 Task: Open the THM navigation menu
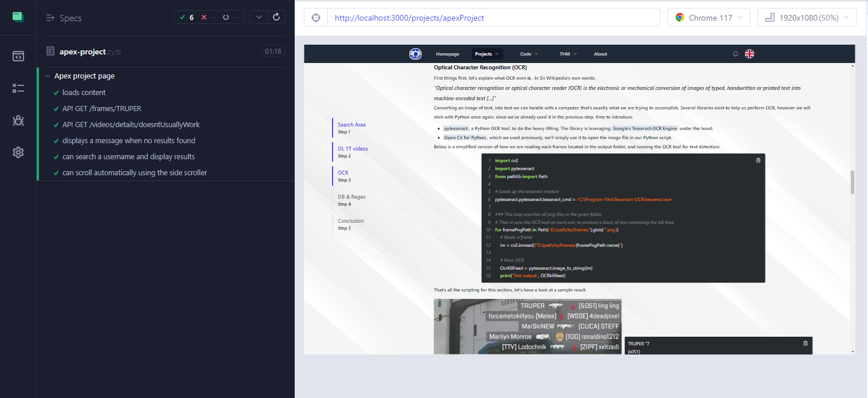[568, 54]
